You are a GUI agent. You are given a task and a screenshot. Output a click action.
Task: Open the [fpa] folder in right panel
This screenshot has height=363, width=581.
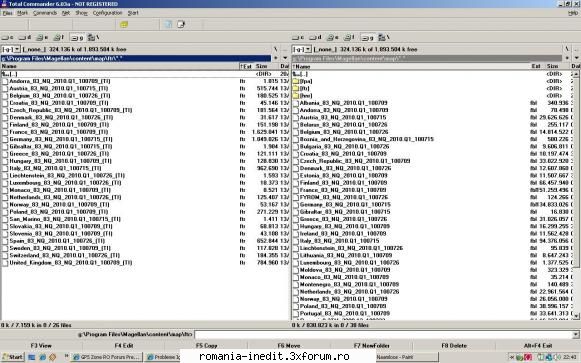pos(306,81)
